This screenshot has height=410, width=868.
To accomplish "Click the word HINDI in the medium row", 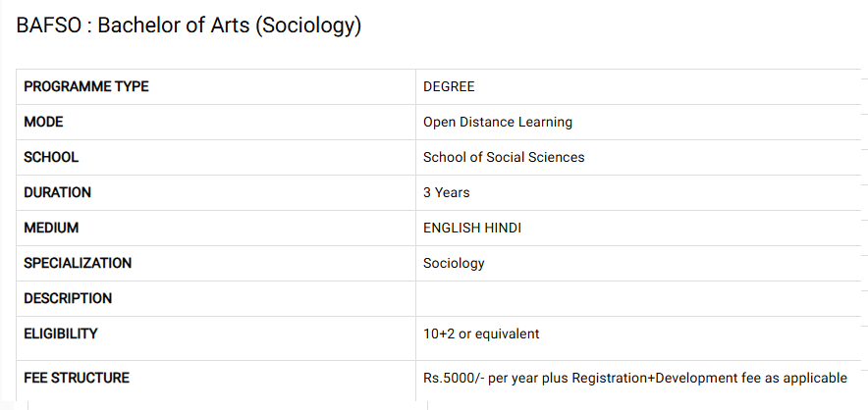I will click(x=503, y=228).
